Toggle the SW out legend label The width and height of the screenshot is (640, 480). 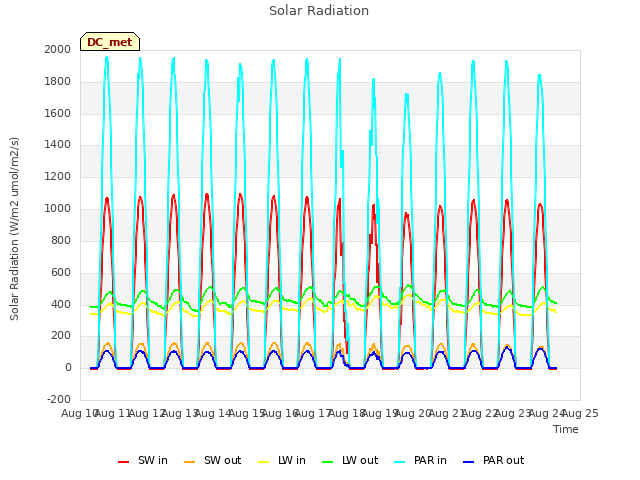point(222,460)
